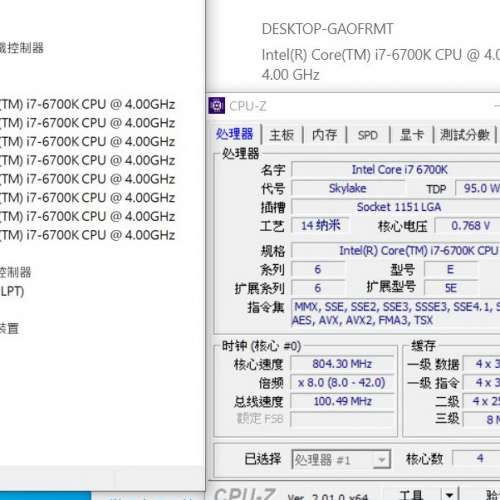Click the 三级 cache label
This screenshot has width=500, height=500.
(447, 418)
